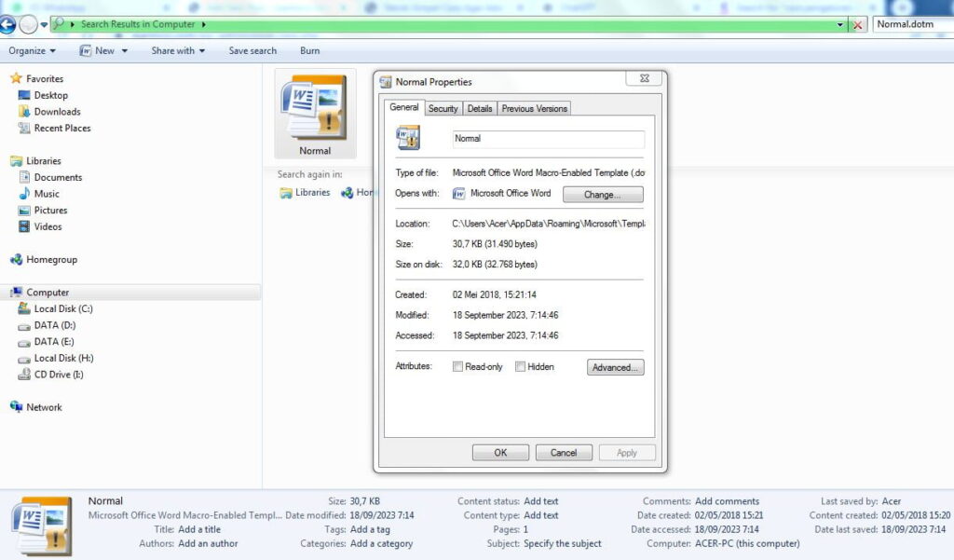Toggle the Hidden attribute checkbox

(x=520, y=366)
